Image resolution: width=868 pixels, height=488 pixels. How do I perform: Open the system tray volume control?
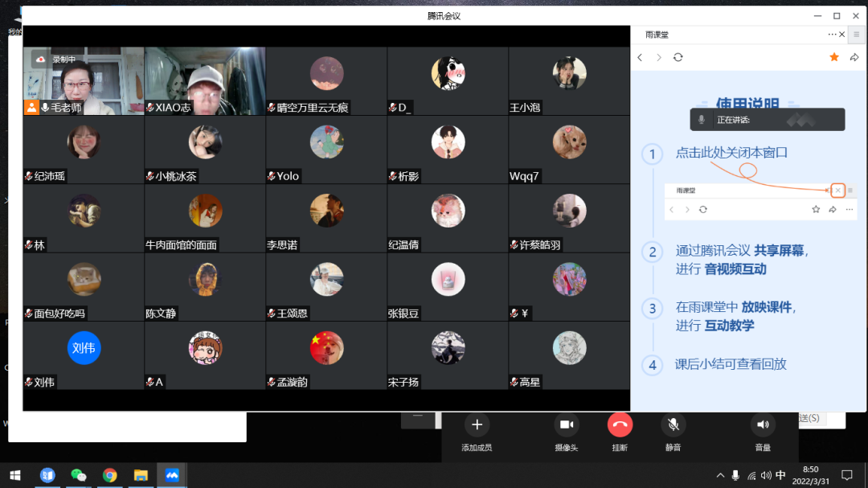coord(766,475)
